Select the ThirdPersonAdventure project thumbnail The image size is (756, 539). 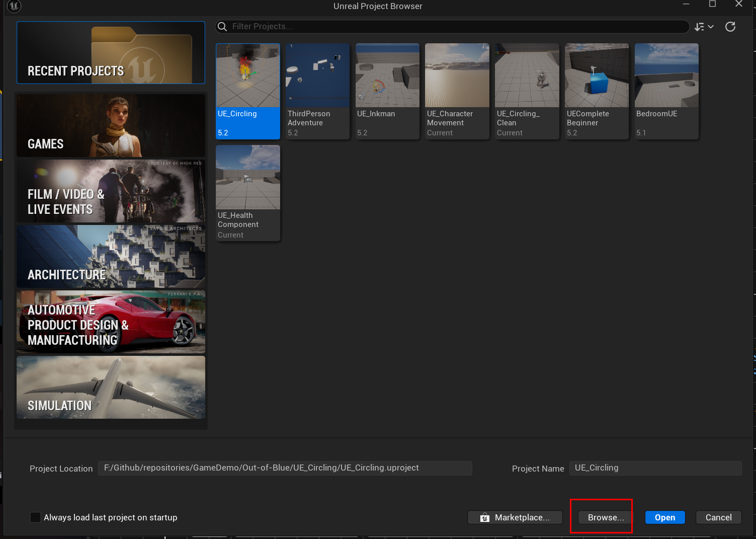[x=317, y=75]
